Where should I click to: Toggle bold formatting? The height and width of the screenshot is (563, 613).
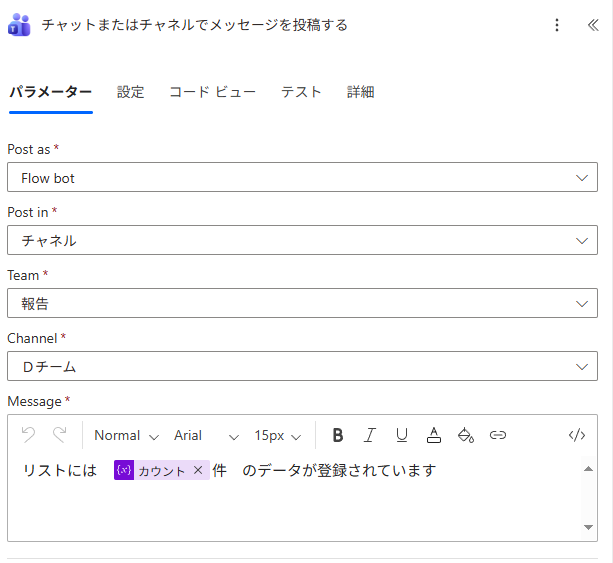[338, 435]
